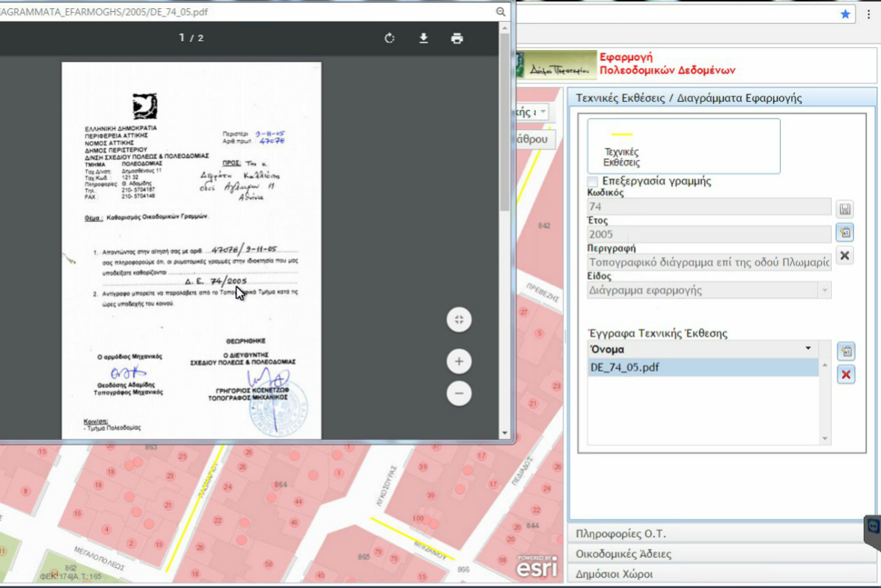Rotate the PDF page clockwise
This screenshot has width=881, height=588.
pos(389,39)
